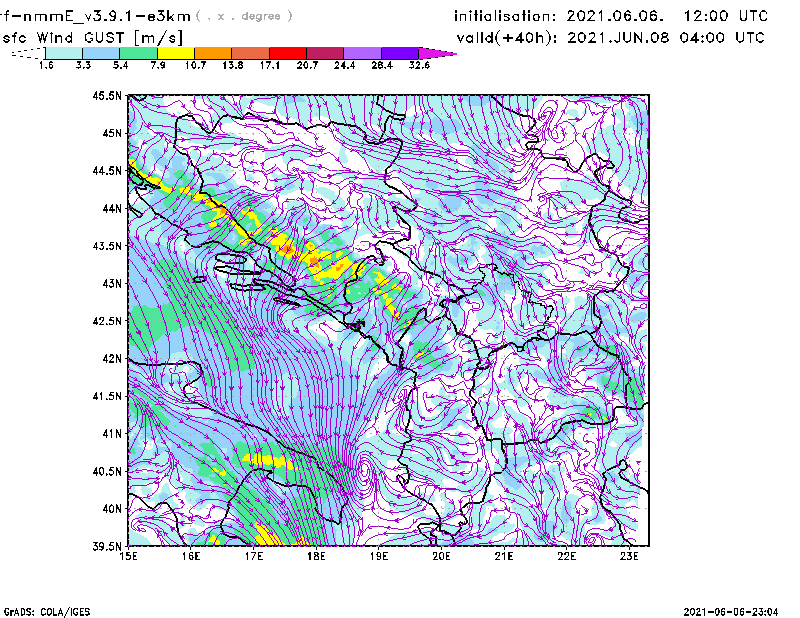Click the '39.5N' latitude label
This screenshot has height=618, width=800.
tap(107, 547)
